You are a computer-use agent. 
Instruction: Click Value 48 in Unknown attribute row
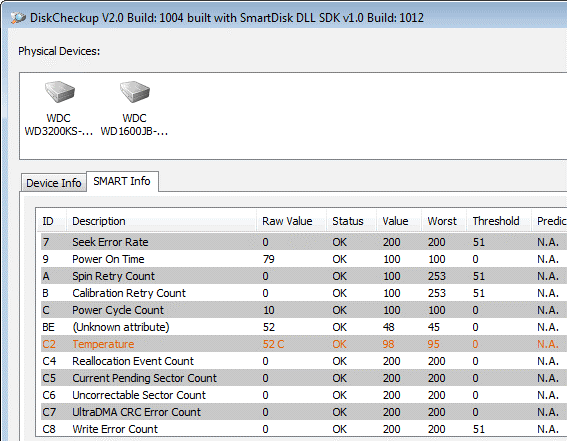(389, 327)
